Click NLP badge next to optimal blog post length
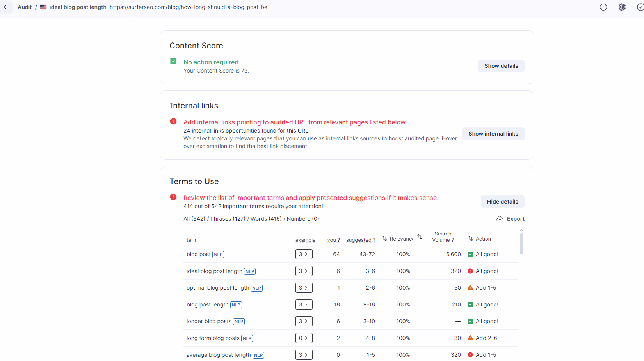This screenshot has height=361, width=644. coord(256,288)
